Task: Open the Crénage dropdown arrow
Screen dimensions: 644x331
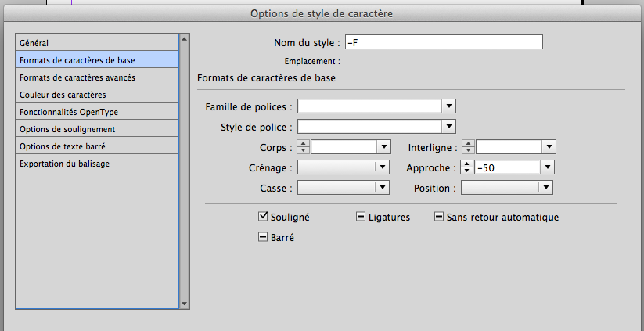Action: tap(382, 167)
